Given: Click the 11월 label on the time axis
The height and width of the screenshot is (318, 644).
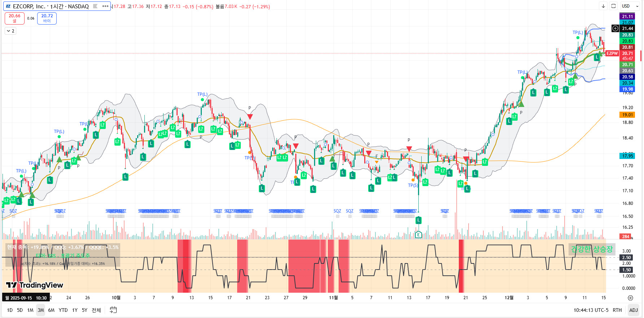Looking at the screenshot, I should click(333, 298).
